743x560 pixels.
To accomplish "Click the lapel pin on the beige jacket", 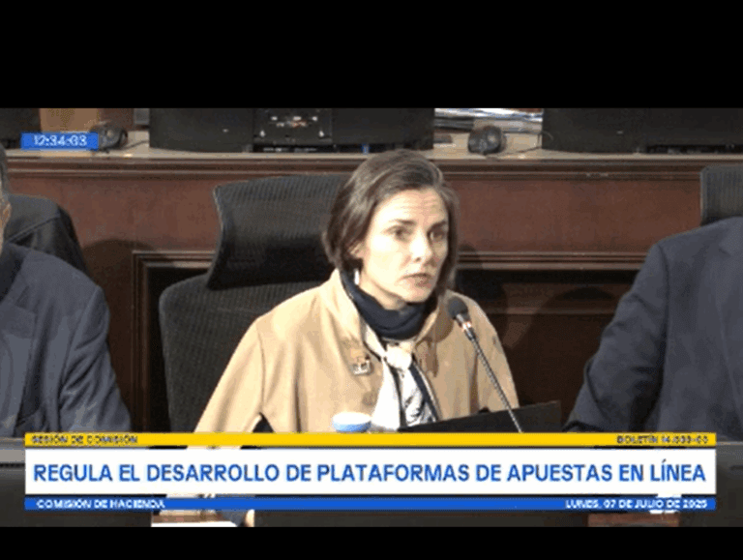I will 361,366.
